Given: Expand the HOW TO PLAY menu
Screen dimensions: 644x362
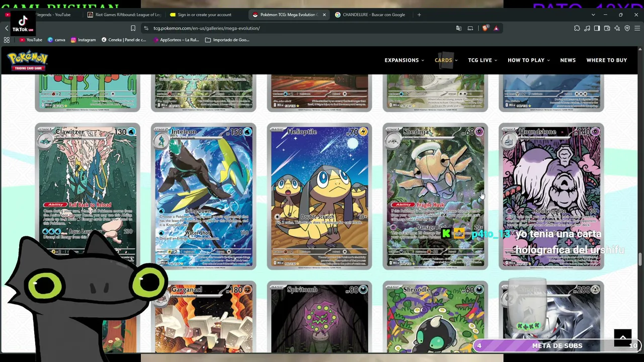Looking at the screenshot, I should pos(528,60).
